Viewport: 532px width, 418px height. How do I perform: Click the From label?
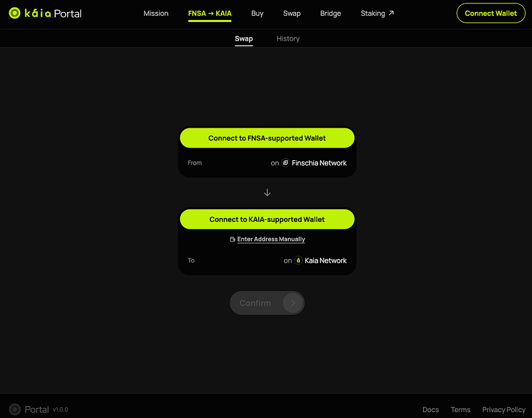point(195,163)
